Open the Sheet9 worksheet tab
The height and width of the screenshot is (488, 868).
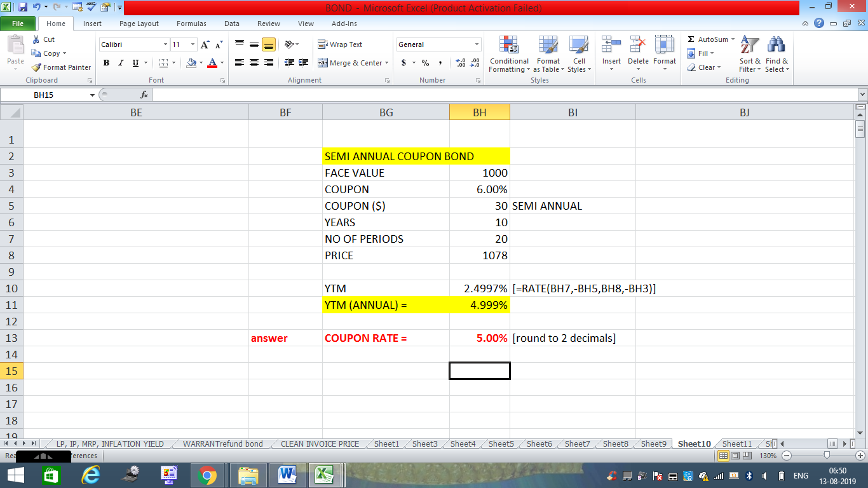[653, 444]
